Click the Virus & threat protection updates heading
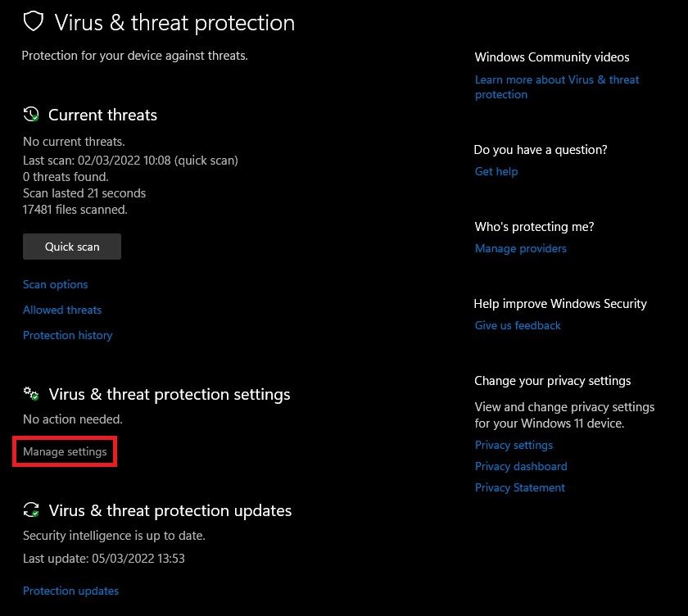This screenshot has width=688, height=616. 170,510
